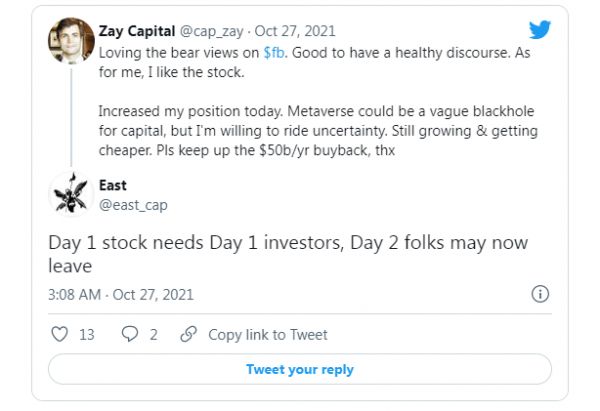Select Copy link to Tweet
600x411 pixels.
tap(267, 335)
